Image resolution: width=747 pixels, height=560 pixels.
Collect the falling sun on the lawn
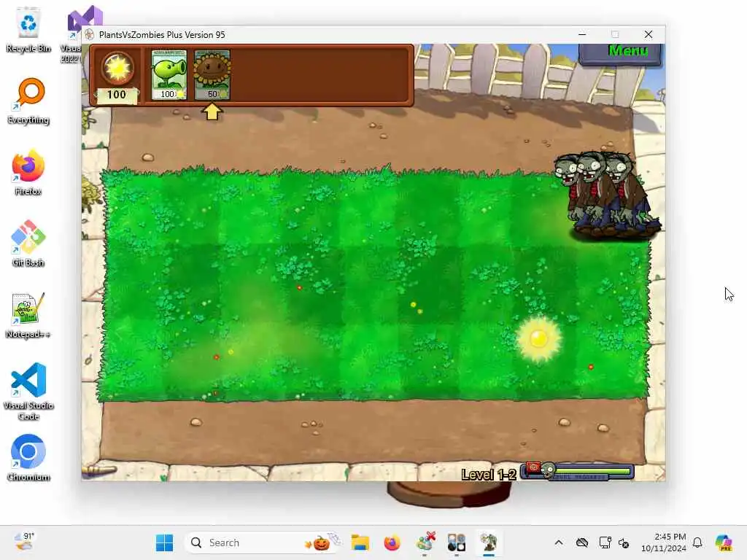539,339
